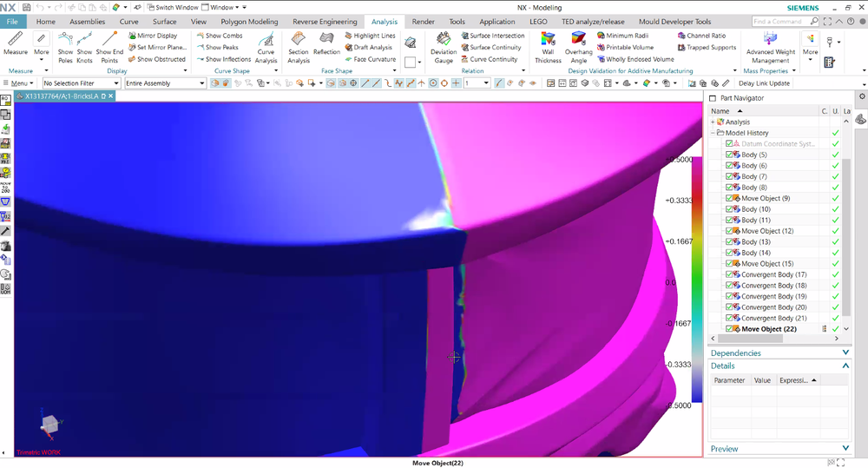Open Printable Volume check
Viewport: 868px width, 468px height.
[625, 48]
